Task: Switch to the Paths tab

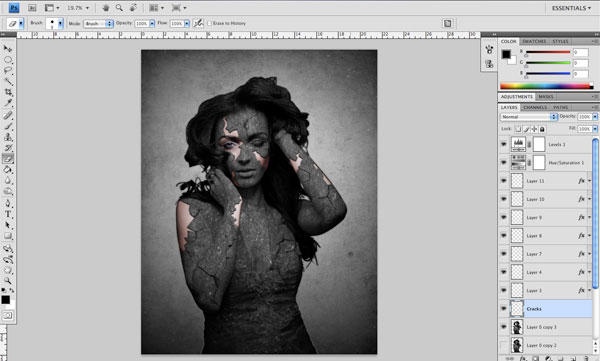Action: click(561, 108)
